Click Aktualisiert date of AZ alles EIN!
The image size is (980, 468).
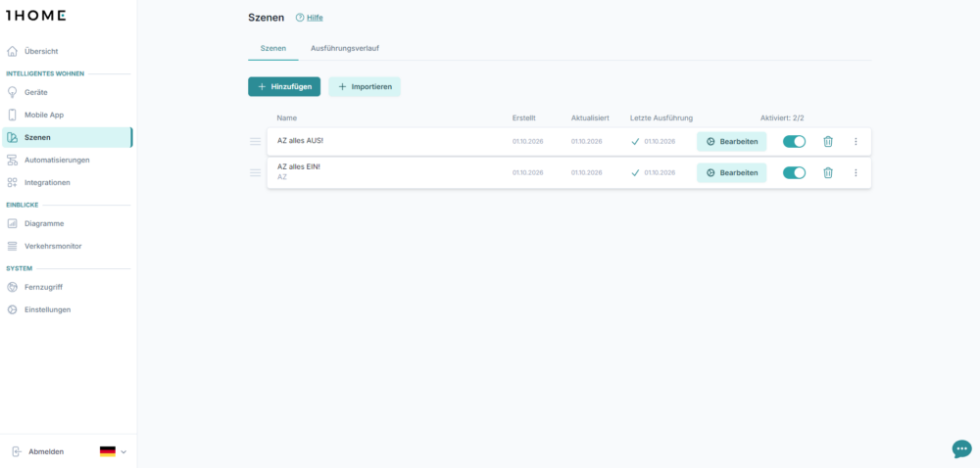(586, 173)
